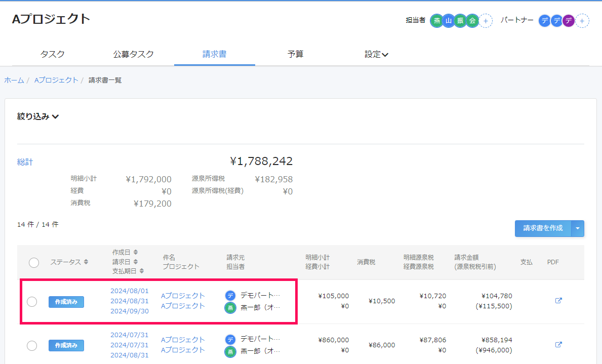The height and width of the screenshot is (364, 602).
Task: Click the ¥1,788,242 grand total
Action: click(261, 161)
